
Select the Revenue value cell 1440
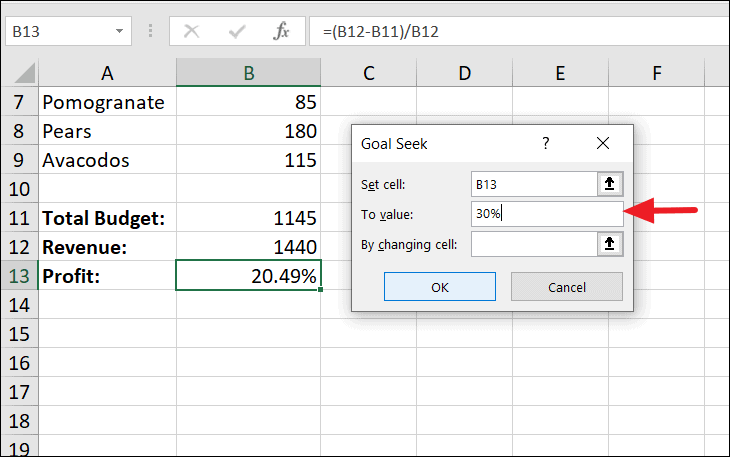point(249,247)
